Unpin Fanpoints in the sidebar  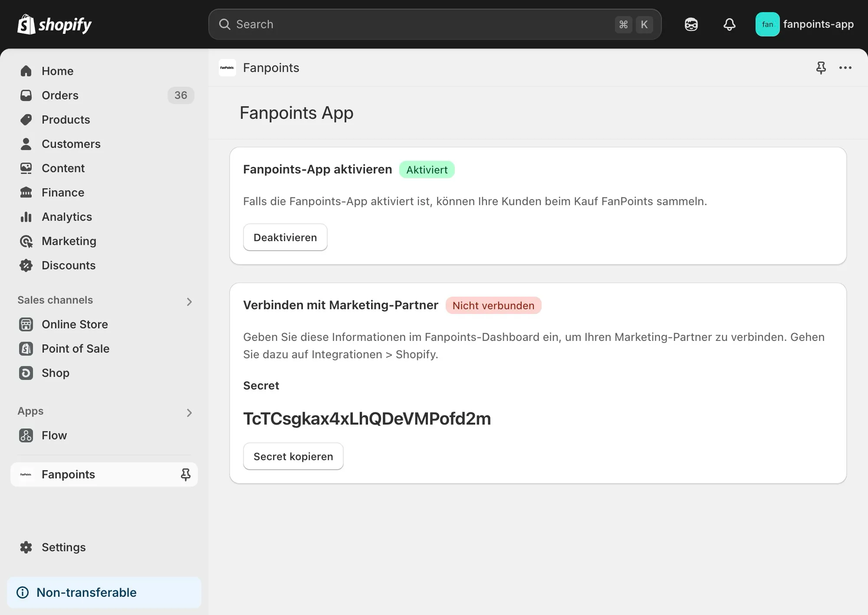click(x=185, y=474)
